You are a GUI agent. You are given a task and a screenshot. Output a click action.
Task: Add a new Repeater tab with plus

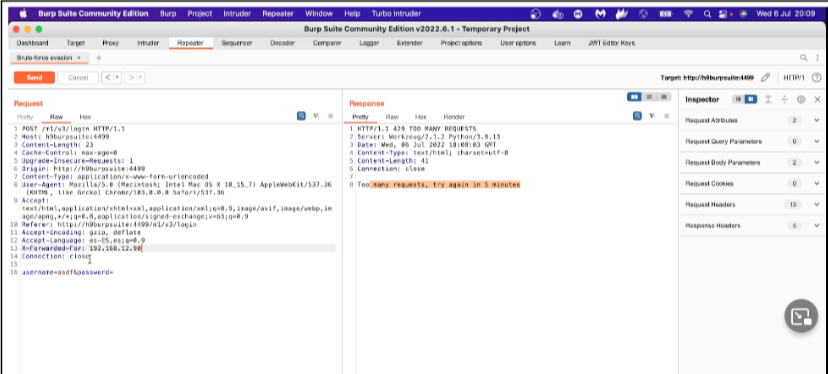click(x=98, y=58)
